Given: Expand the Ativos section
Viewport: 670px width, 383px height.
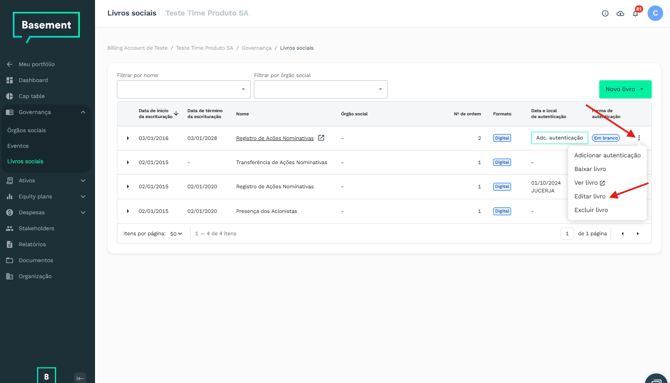Looking at the screenshot, I should [83, 180].
